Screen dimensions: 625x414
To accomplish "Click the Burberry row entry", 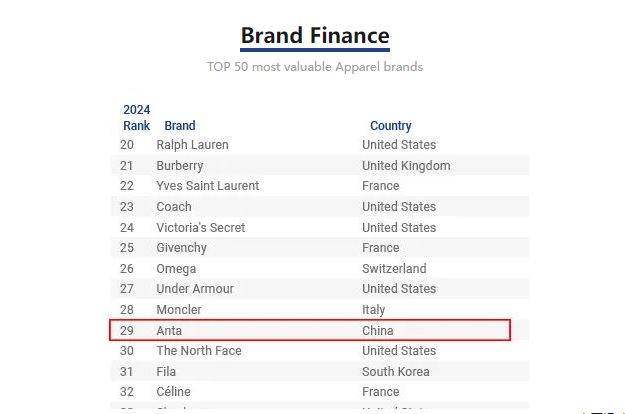I will pyautogui.click(x=180, y=165).
